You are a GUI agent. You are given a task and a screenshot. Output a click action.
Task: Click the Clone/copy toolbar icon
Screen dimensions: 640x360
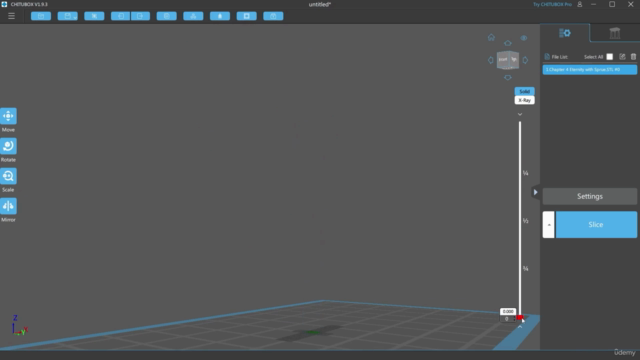[167, 16]
